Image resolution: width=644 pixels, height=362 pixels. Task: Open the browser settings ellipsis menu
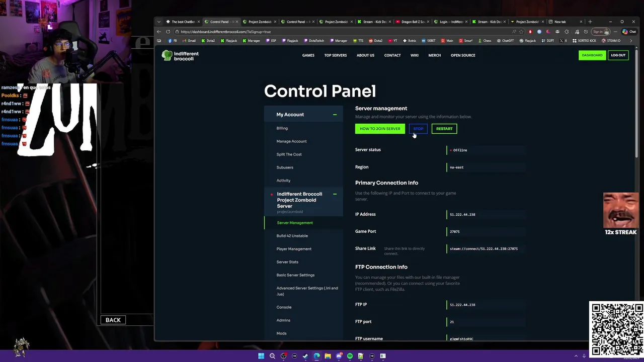click(615, 32)
